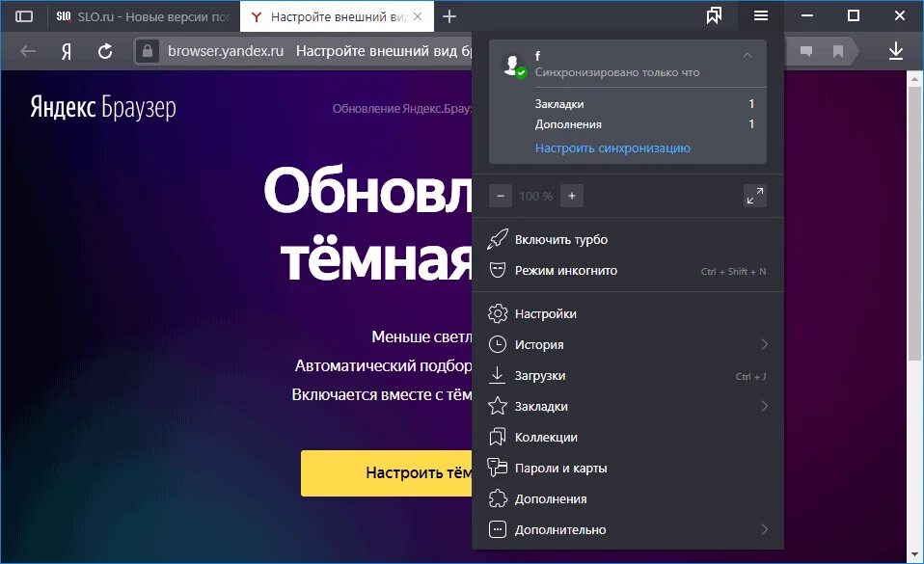Click the Bookmarks star icon

pyautogui.click(x=498, y=406)
